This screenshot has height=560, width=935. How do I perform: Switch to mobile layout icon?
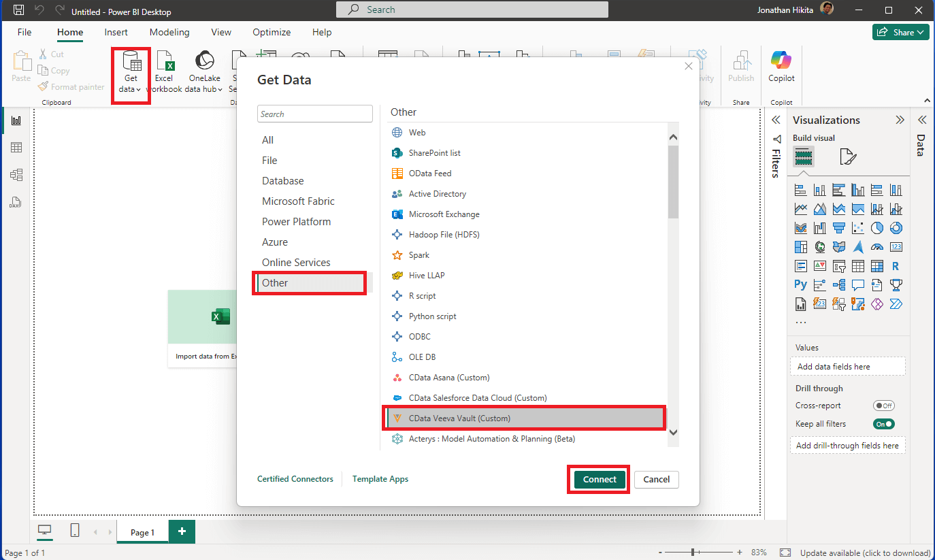75,531
